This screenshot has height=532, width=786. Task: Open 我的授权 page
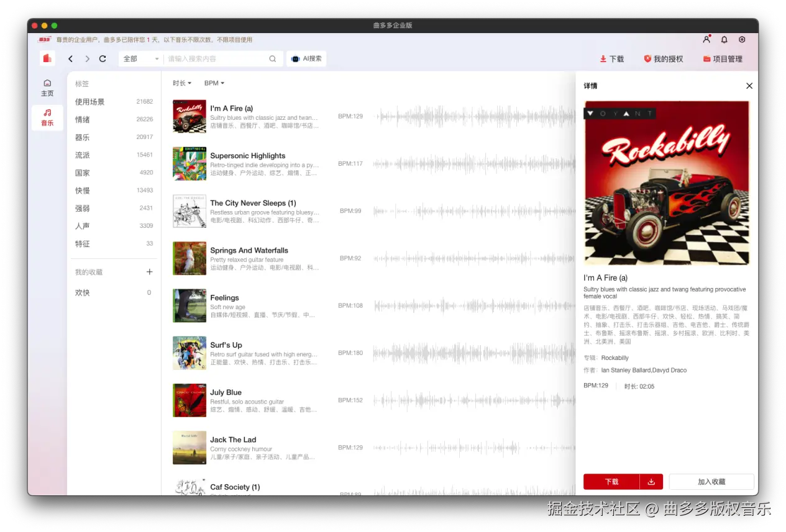(664, 59)
